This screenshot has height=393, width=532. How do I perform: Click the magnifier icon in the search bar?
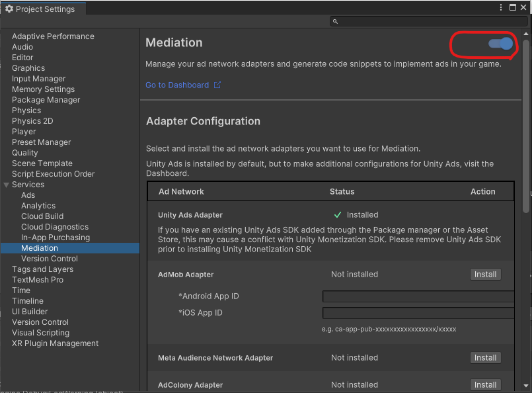pos(335,21)
